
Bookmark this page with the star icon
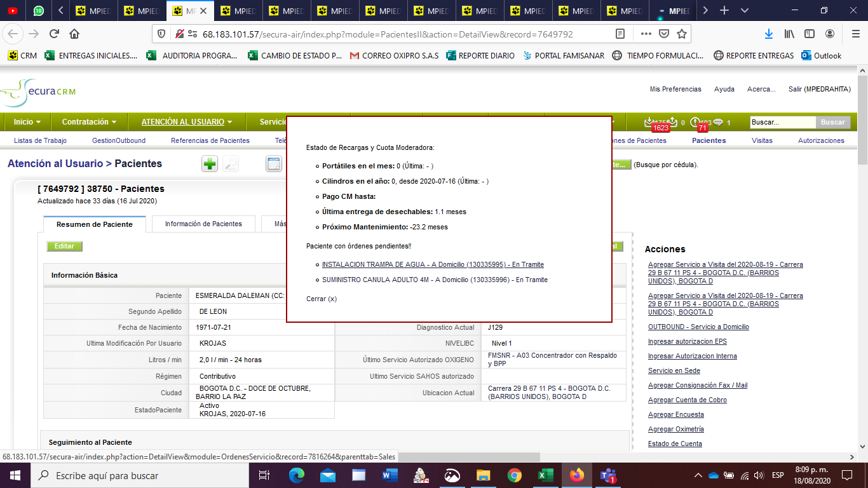tap(682, 34)
